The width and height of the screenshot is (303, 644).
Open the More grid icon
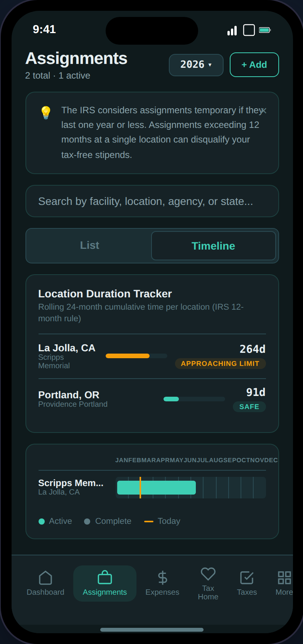click(284, 578)
